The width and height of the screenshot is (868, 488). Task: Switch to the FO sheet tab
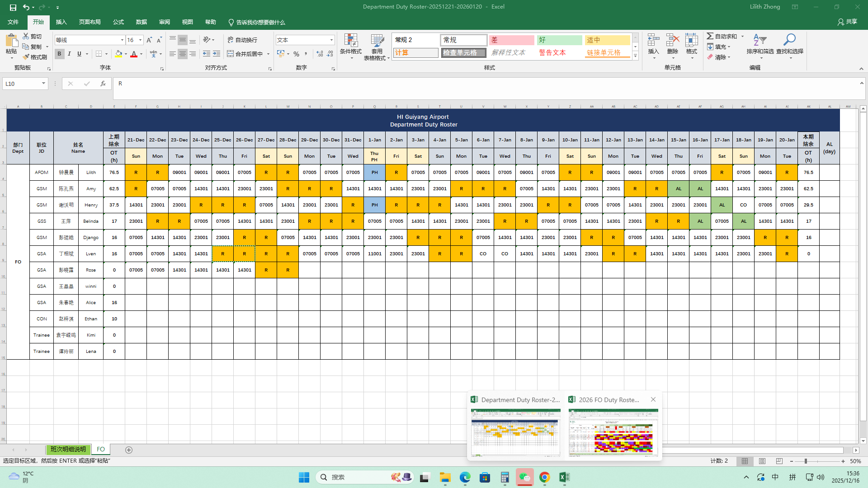101,450
